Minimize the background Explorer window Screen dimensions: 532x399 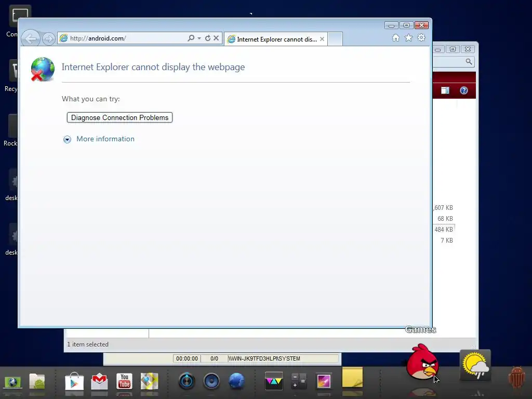coord(438,49)
